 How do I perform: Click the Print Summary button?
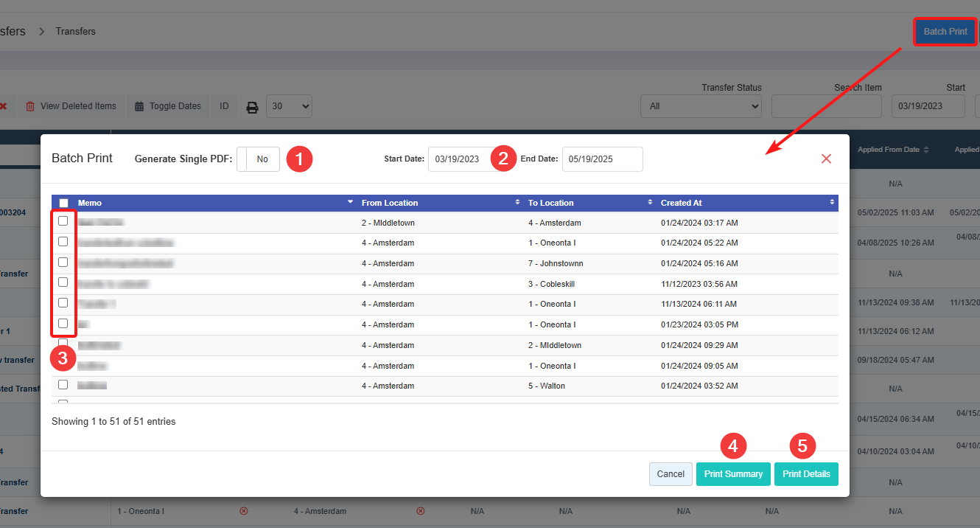[x=733, y=474]
